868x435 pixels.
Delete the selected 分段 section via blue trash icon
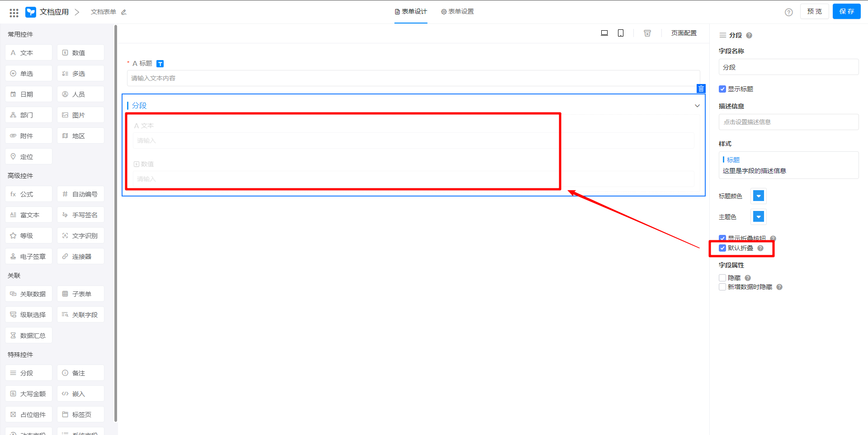701,89
